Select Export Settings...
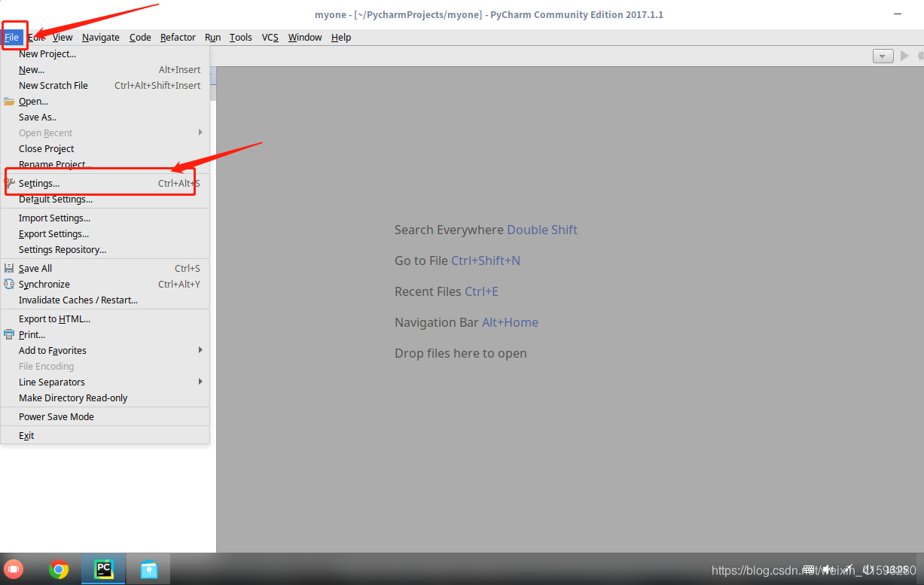The image size is (924, 585). point(105,233)
